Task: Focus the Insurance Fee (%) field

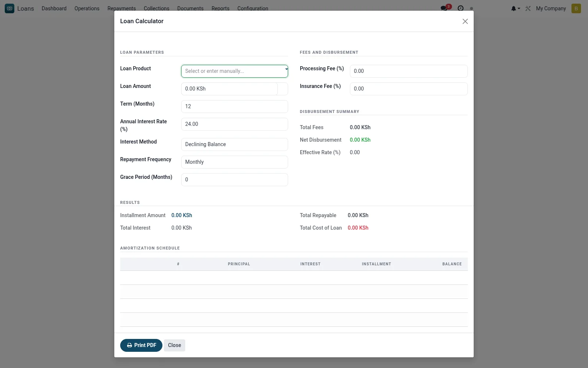Action: tap(409, 89)
